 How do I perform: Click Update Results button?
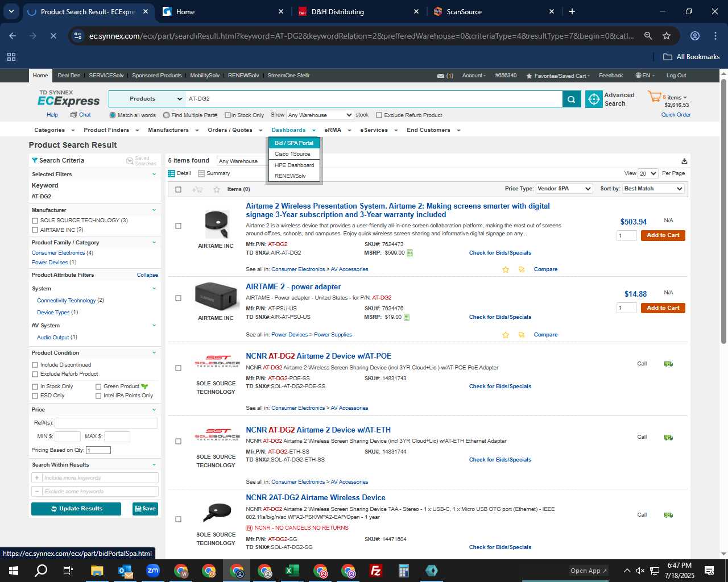tap(76, 509)
